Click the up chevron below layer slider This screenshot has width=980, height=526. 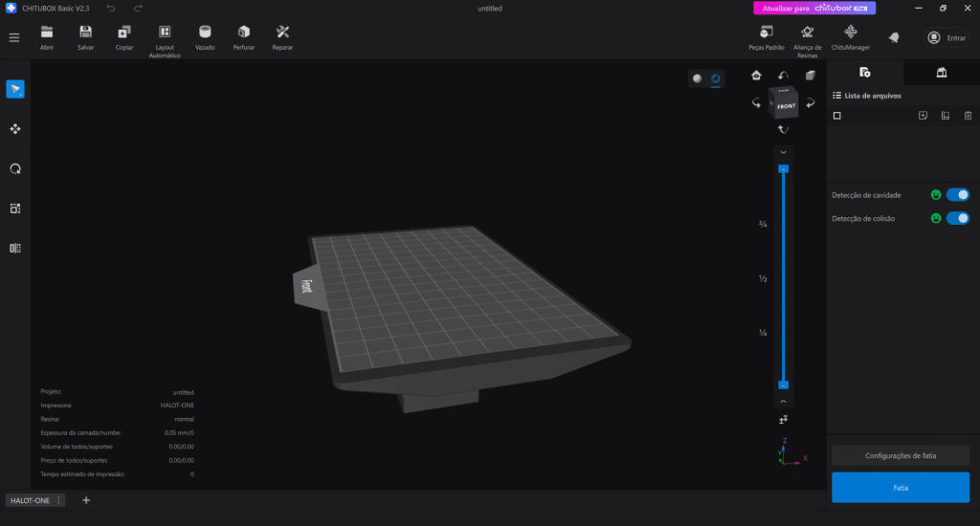(783, 402)
